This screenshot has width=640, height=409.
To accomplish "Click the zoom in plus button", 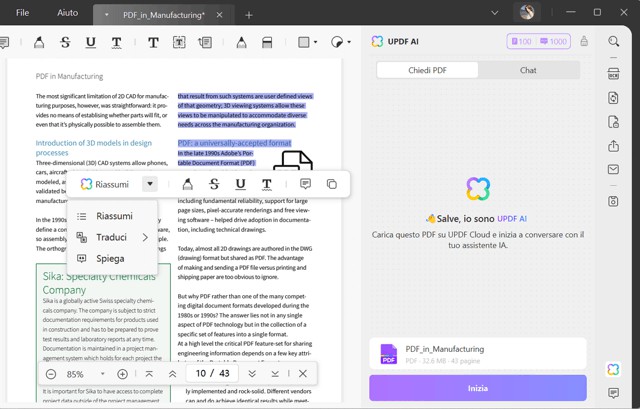I will (122, 374).
